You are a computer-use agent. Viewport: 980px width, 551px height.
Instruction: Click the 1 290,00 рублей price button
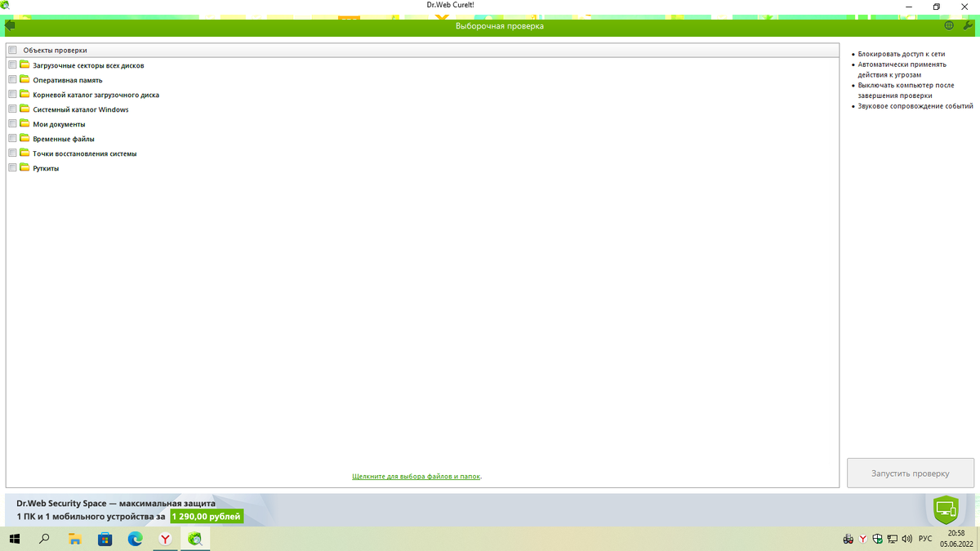coord(207,517)
